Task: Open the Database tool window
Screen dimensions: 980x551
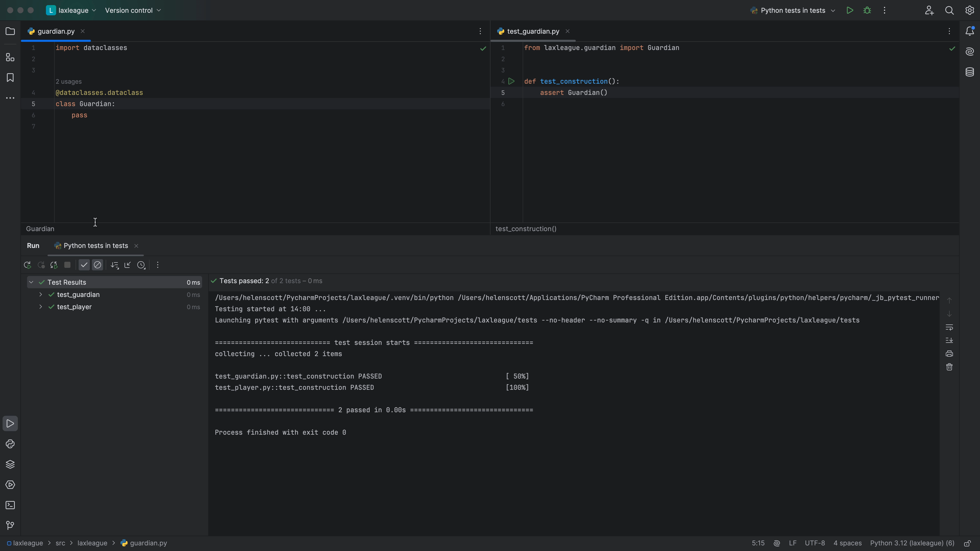Action: tap(970, 72)
